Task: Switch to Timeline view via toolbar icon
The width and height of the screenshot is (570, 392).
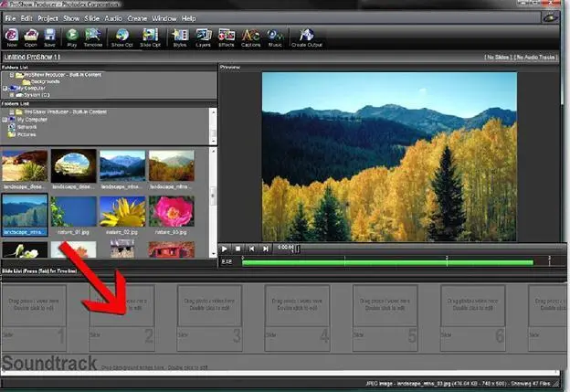Action: coord(93,37)
